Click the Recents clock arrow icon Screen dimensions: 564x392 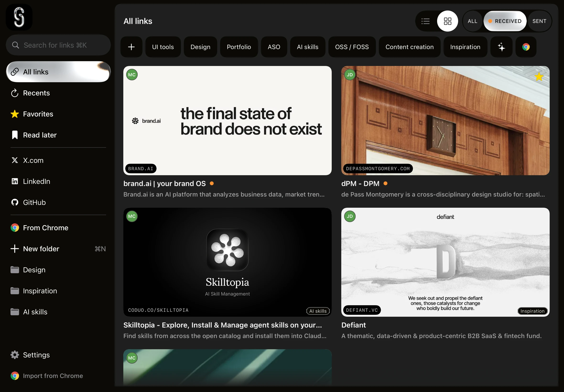15,93
